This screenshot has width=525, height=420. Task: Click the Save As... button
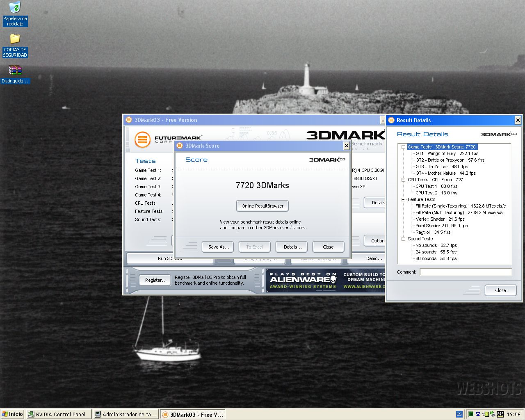tap(218, 247)
